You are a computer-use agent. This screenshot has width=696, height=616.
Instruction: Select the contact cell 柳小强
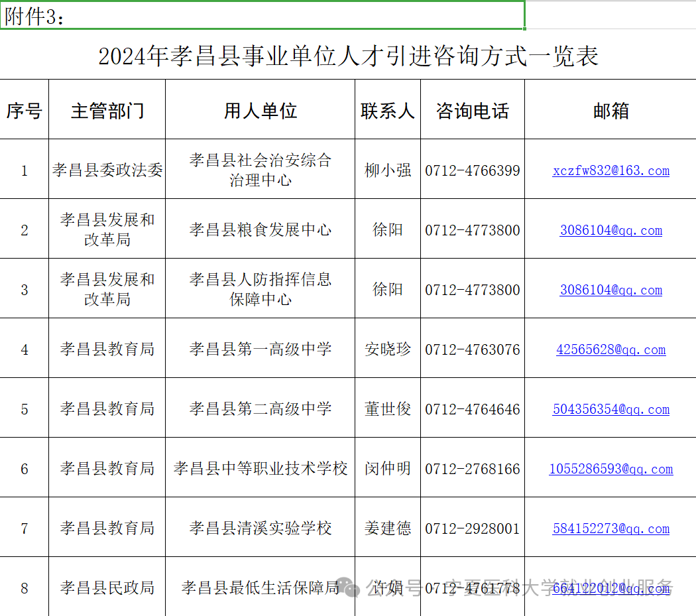click(x=388, y=169)
